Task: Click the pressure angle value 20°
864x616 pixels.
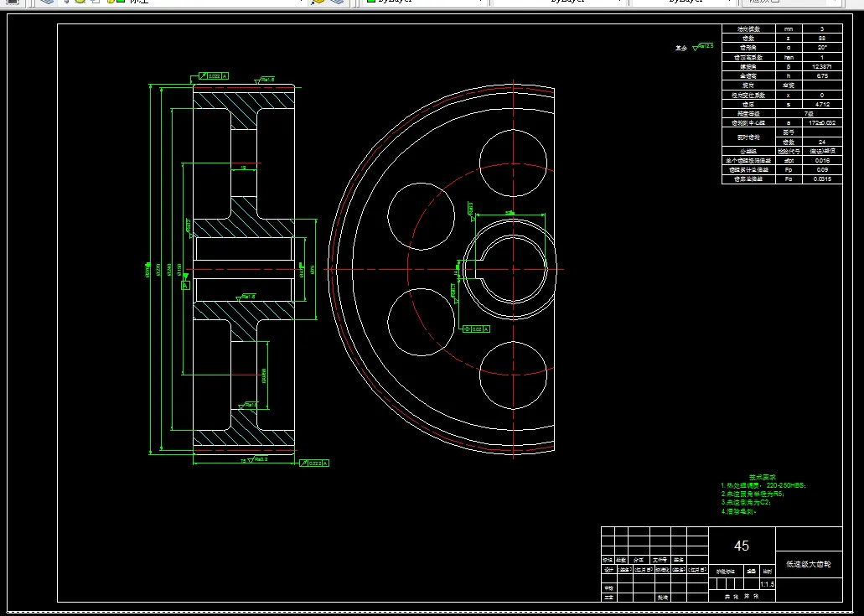Action: [822, 48]
